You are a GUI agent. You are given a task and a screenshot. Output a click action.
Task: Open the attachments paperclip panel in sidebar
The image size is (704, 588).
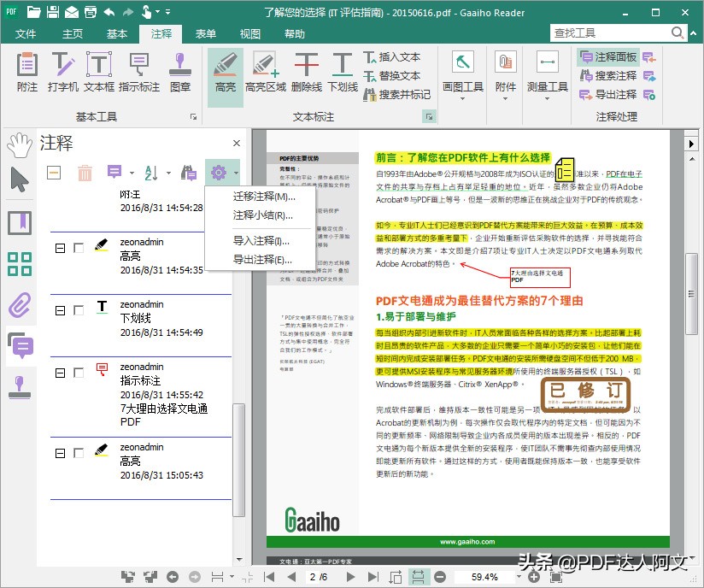click(x=20, y=305)
